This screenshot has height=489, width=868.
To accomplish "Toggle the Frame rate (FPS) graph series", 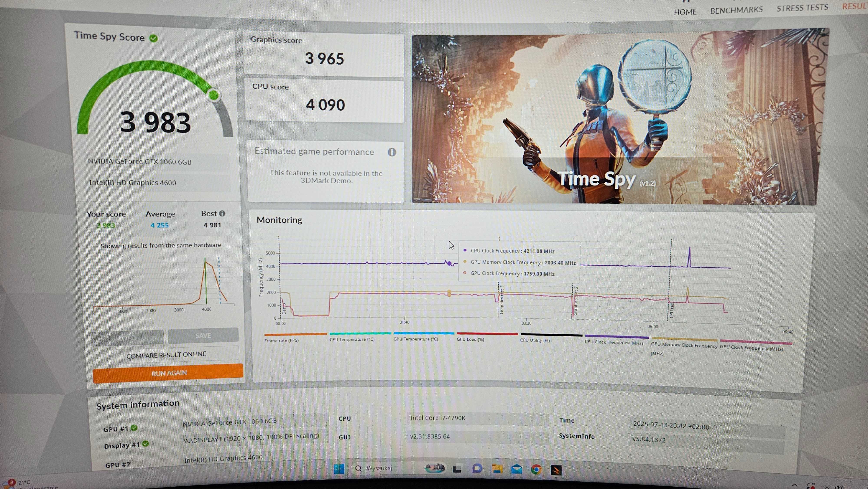I will click(296, 338).
